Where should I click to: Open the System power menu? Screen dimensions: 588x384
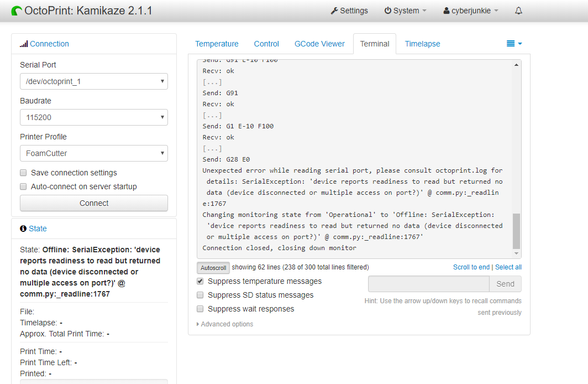(406, 11)
